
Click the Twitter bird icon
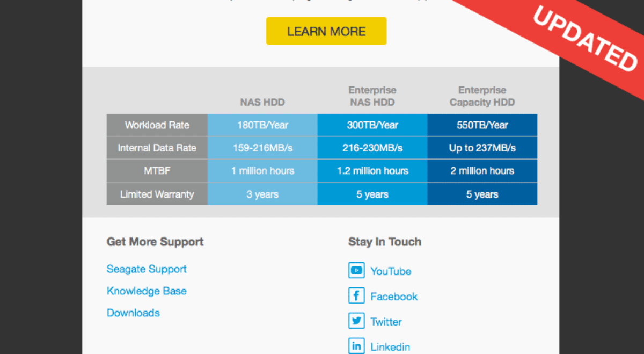[356, 321]
